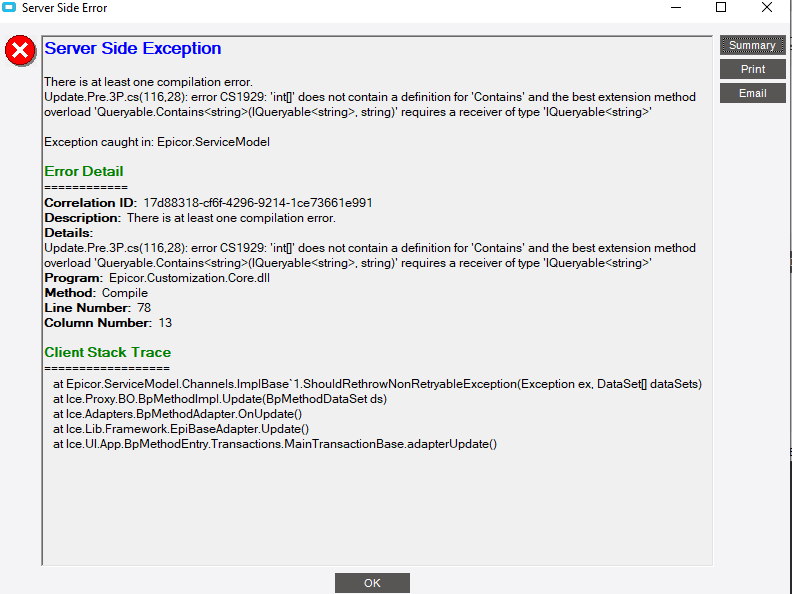Click the Server Side Exception heading

pyautogui.click(x=133, y=48)
